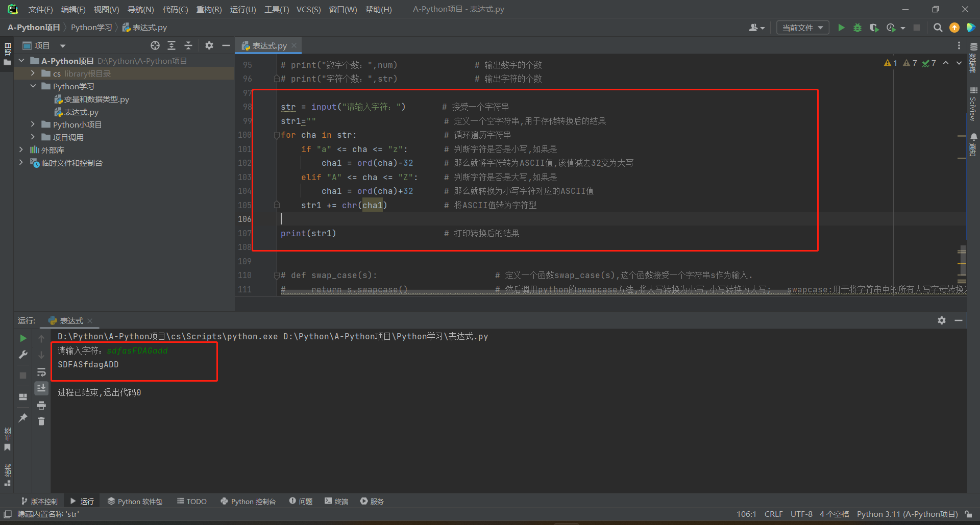Collapse all in project panel
Viewport: 980px width, 525px height.
click(188, 46)
